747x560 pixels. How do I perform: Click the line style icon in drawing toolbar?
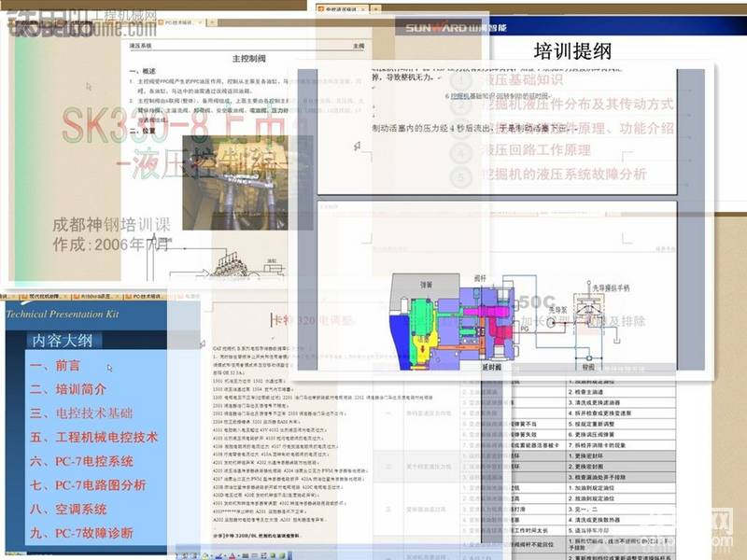[245, 555]
